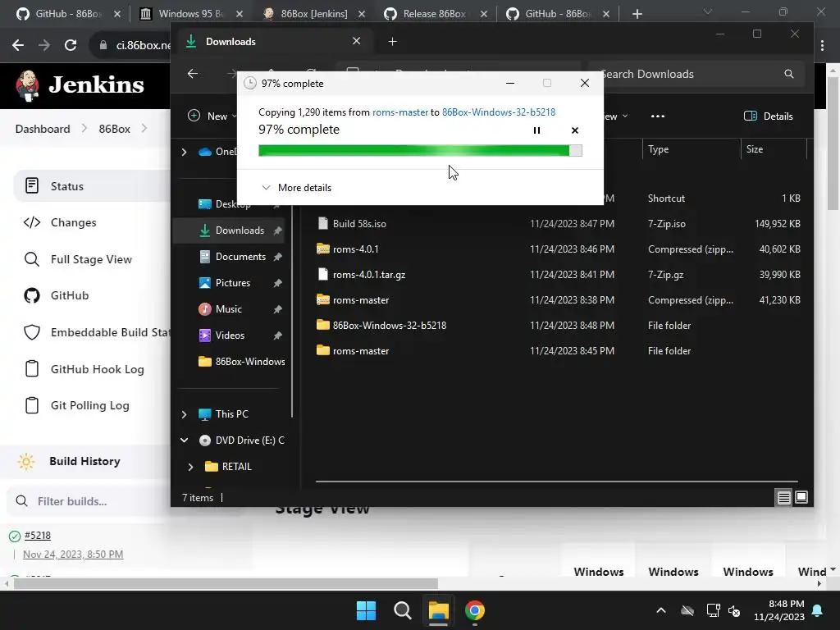Switch to large thumbnails view
Image resolution: width=840 pixels, height=630 pixels.
point(801,498)
